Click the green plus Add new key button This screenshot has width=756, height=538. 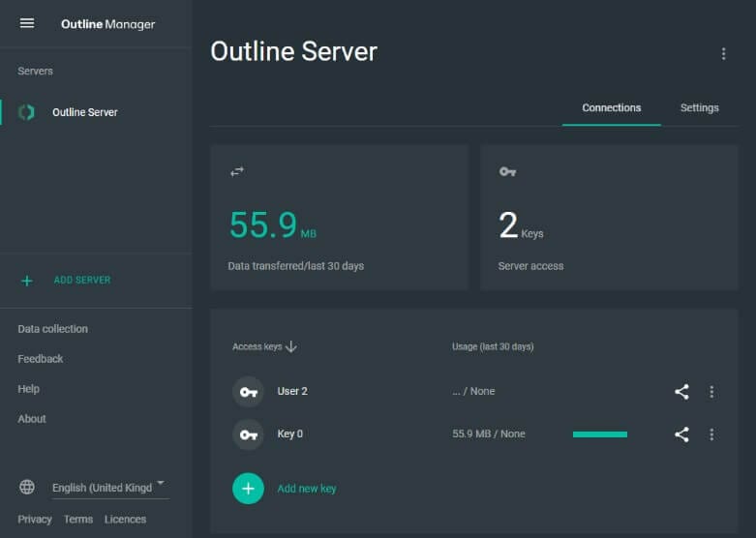249,489
